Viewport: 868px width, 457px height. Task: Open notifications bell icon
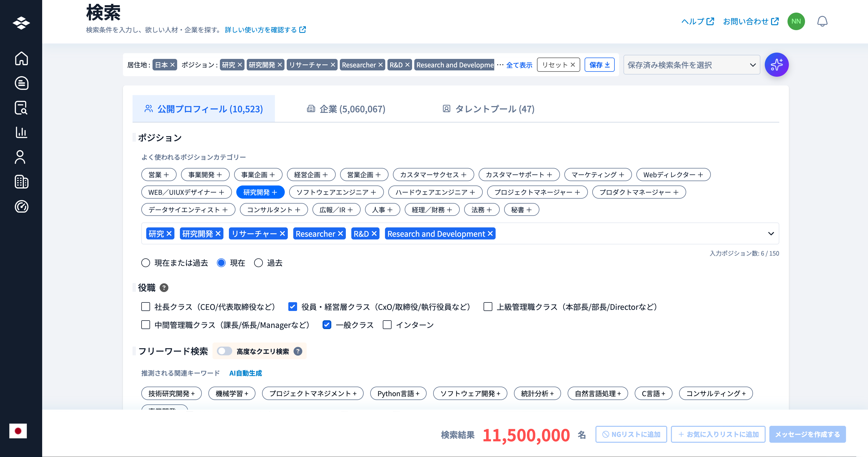[822, 21]
